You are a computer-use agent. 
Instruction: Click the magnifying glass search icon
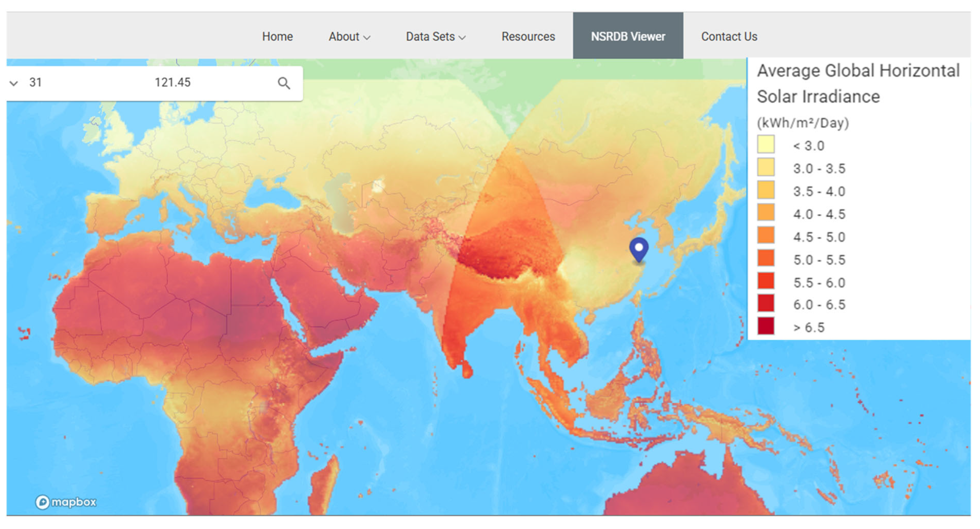click(x=283, y=83)
